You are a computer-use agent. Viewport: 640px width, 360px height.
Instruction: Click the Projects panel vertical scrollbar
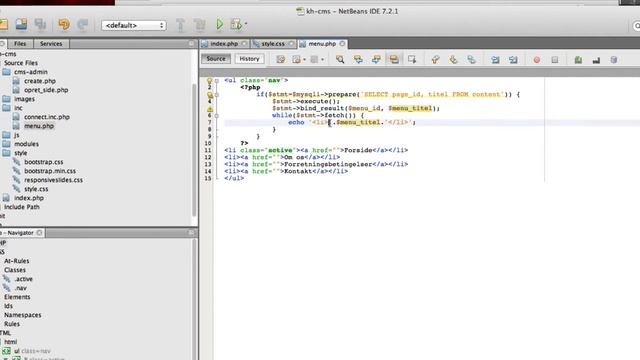[x=194, y=149]
